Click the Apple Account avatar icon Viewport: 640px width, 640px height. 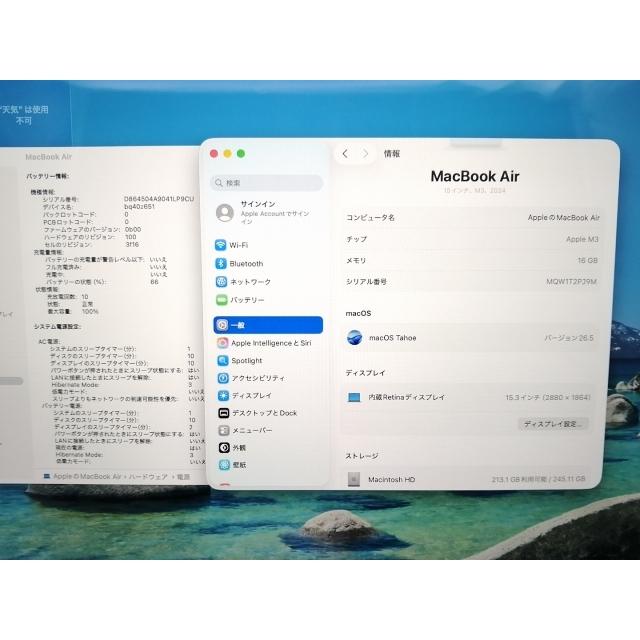[225, 212]
